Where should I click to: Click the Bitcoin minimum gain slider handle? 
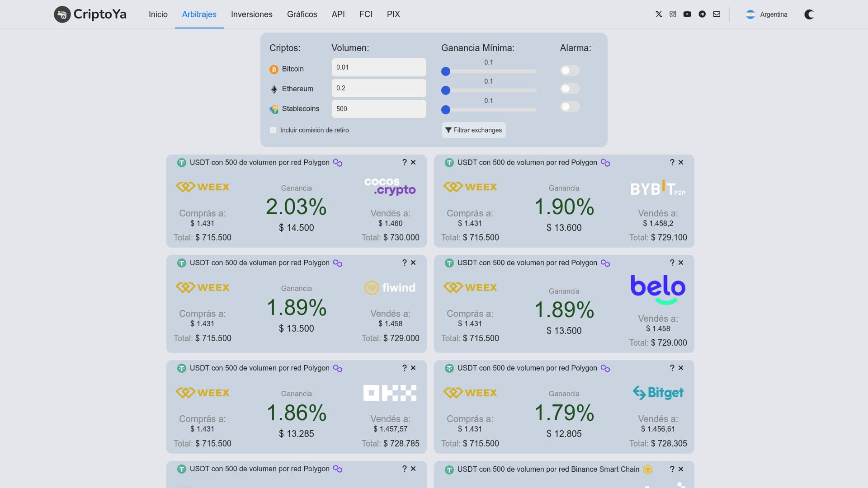[x=446, y=71]
